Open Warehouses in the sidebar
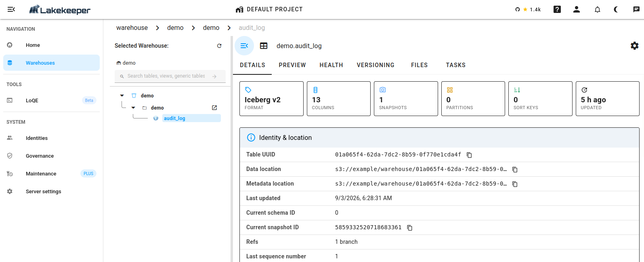The image size is (644, 262). pos(51,63)
